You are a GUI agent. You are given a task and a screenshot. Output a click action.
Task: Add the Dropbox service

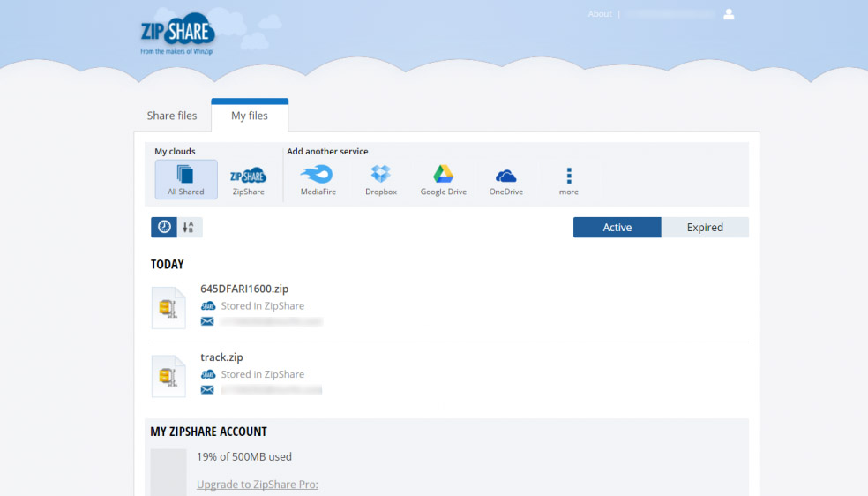point(381,180)
